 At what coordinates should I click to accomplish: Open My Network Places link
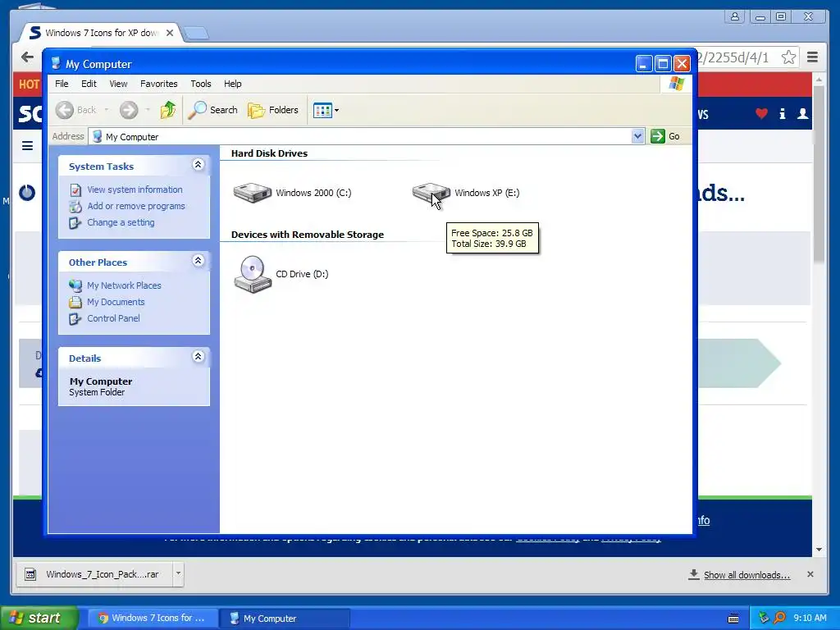click(124, 285)
